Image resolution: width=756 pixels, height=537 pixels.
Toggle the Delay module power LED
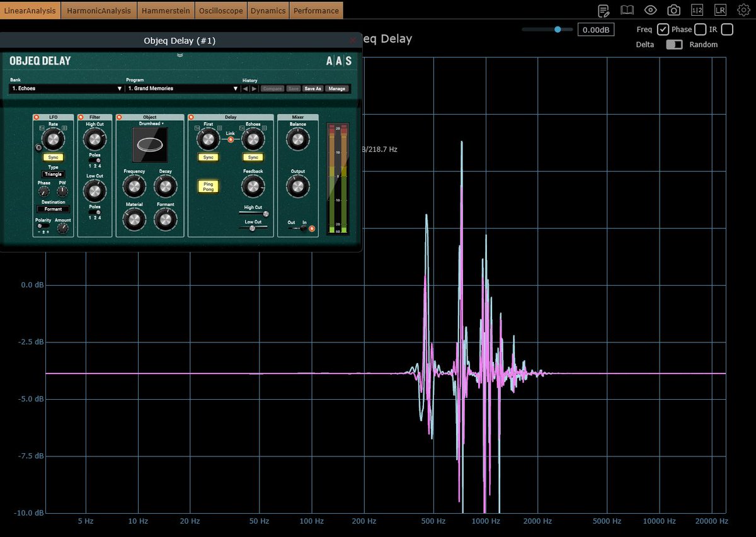191,118
